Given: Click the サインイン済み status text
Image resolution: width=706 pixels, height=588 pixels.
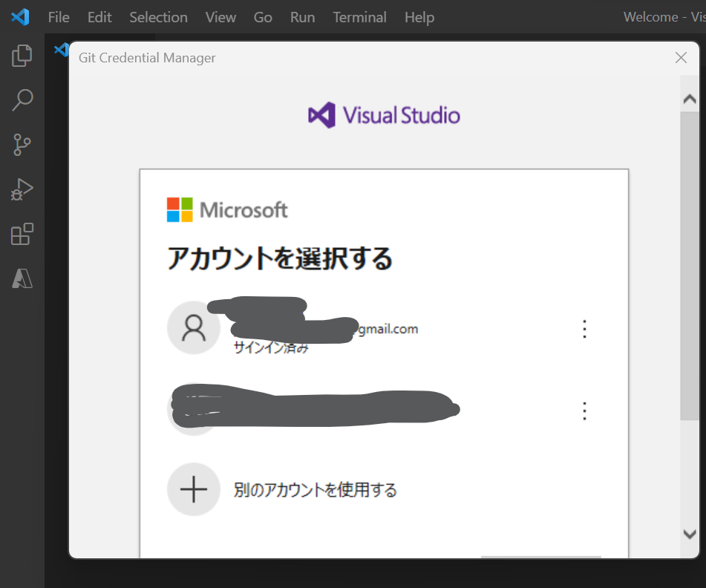Looking at the screenshot, I should [x=271, y=347].
